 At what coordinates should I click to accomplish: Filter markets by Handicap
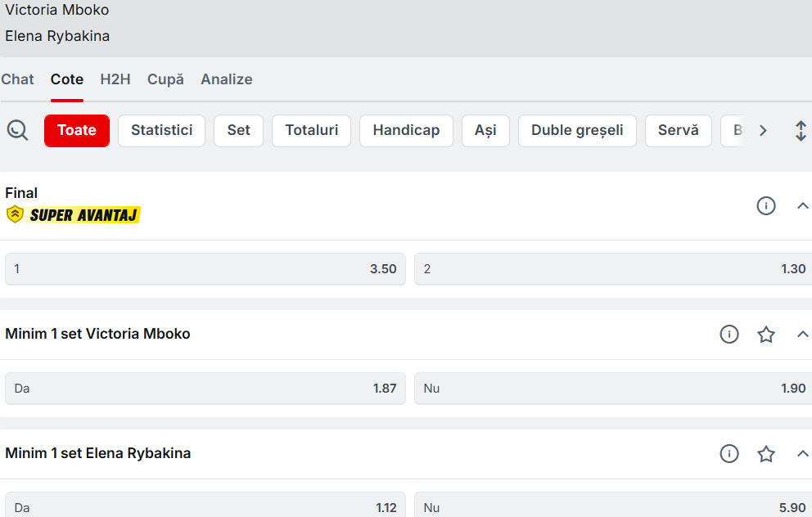coord(406,131)
